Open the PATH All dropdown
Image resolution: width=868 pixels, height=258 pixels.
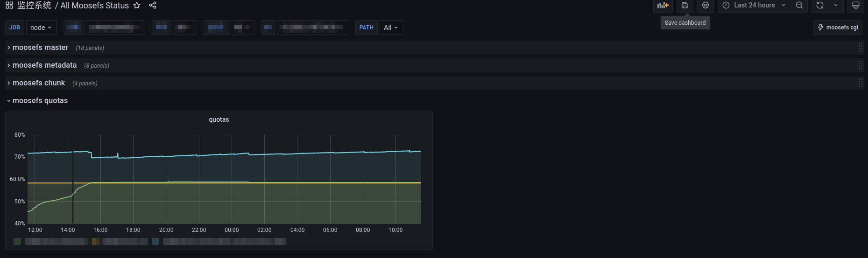(391, 28)
